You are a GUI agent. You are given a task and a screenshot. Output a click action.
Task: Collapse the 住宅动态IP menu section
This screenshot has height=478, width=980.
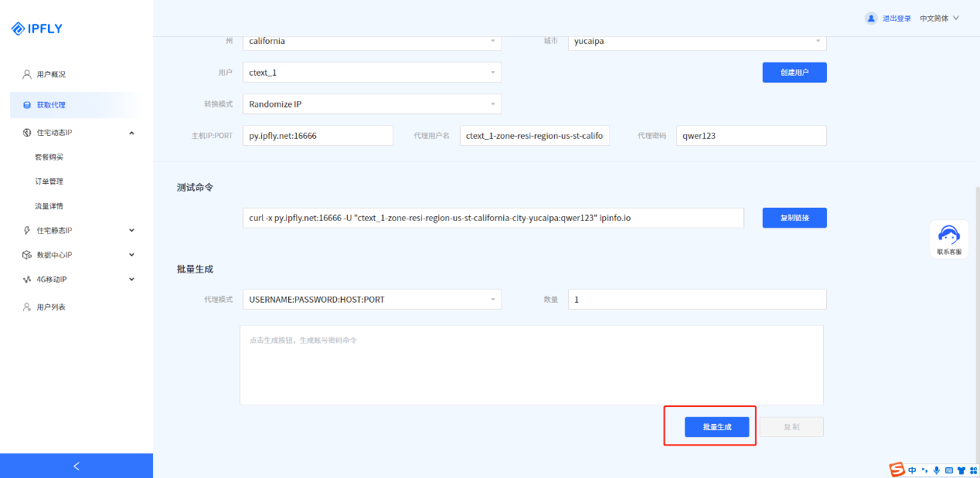click(x=131, y=133)
